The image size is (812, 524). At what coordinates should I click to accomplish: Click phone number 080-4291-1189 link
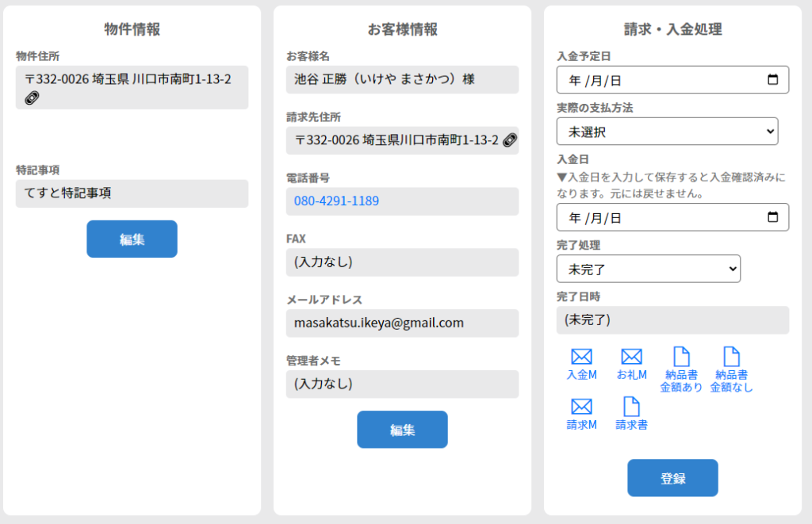336,201
